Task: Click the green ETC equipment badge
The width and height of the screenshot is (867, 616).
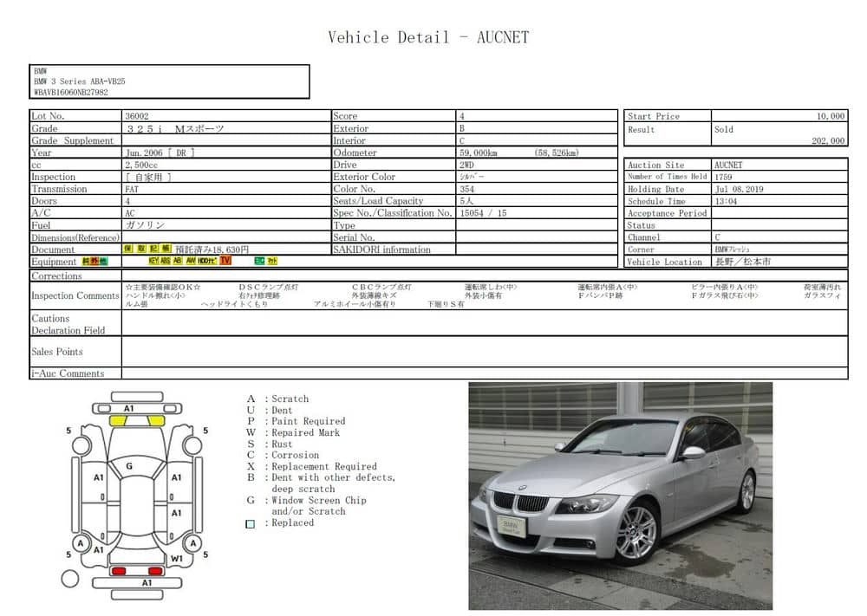Action: point(259,261)
